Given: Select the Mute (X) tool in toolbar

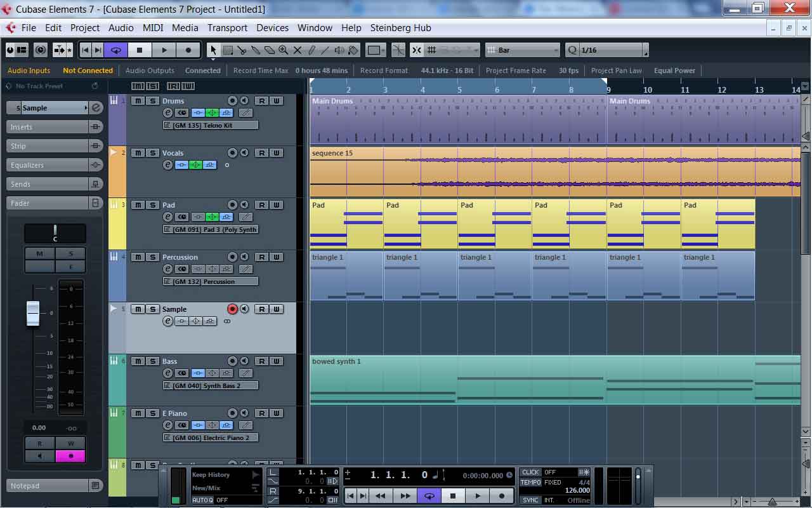Looking at the screenshot, I should [298, 50].
